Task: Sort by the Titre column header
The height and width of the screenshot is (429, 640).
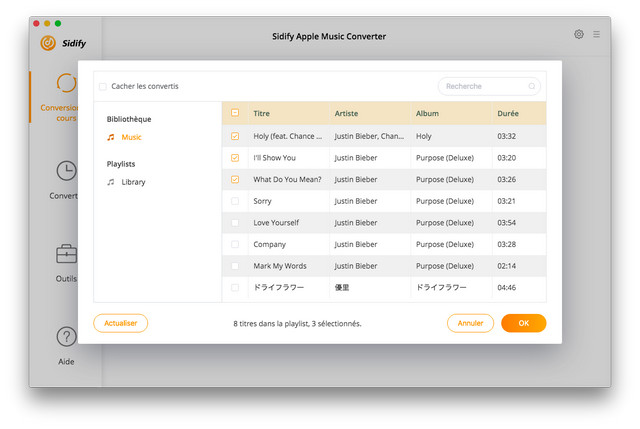Action: pos(262,113)
